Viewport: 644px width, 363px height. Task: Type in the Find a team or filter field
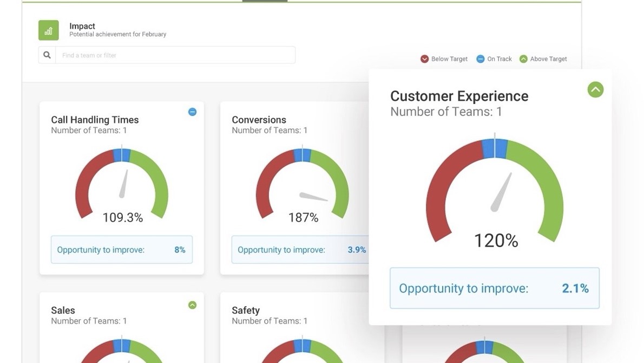click(x=176, y=55)
